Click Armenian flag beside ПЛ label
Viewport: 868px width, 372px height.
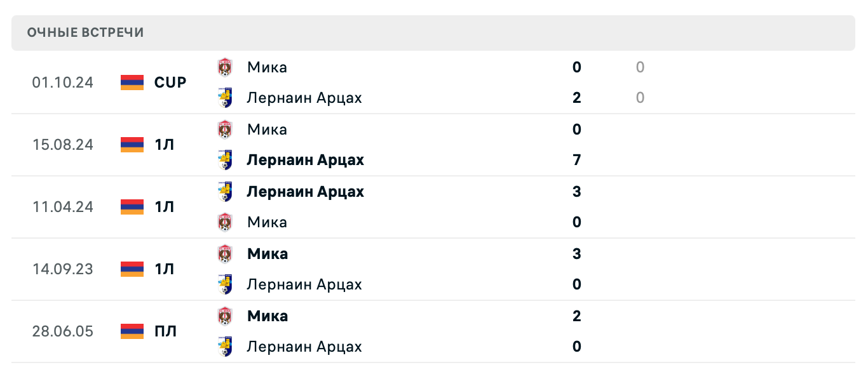pyautogui.click(x=132, y=331)
